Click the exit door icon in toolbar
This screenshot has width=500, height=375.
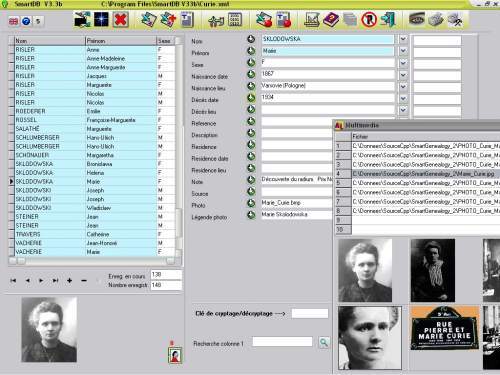tap(388, 20)
